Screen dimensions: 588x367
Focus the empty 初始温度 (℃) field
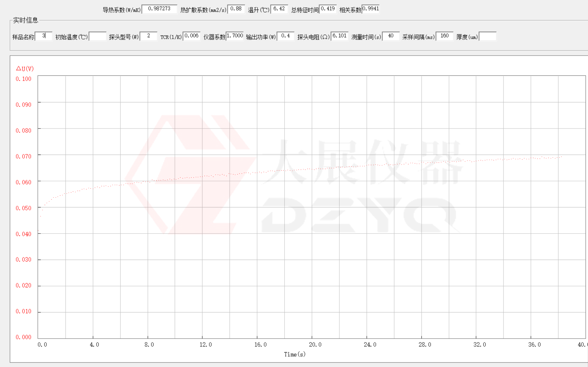pos(97,36)
